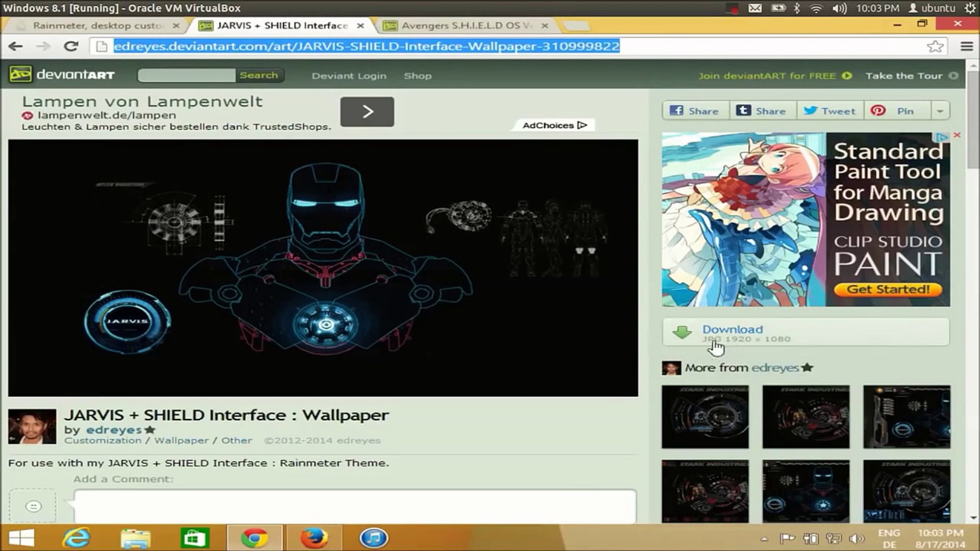Click the bookmark star in address bar

point(936,46)
